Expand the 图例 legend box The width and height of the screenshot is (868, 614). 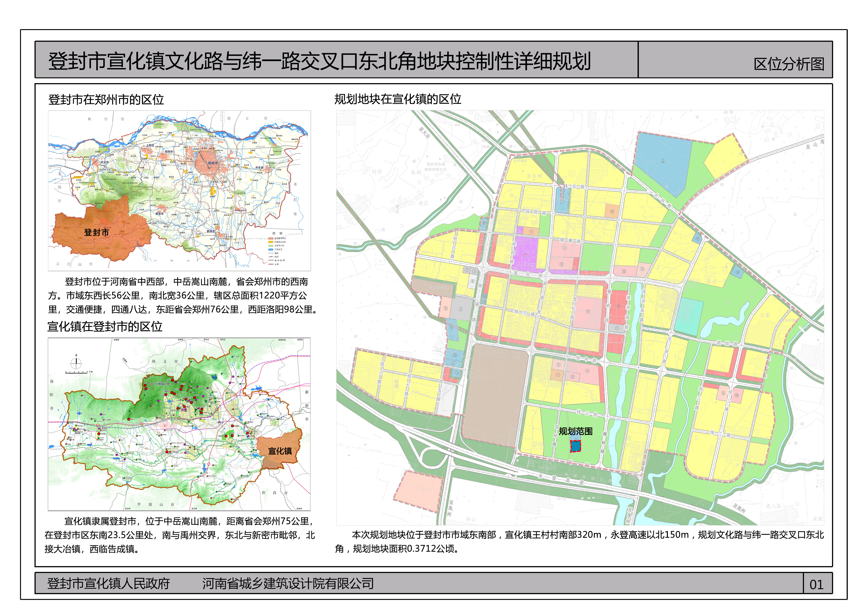(x=277, y=234)
